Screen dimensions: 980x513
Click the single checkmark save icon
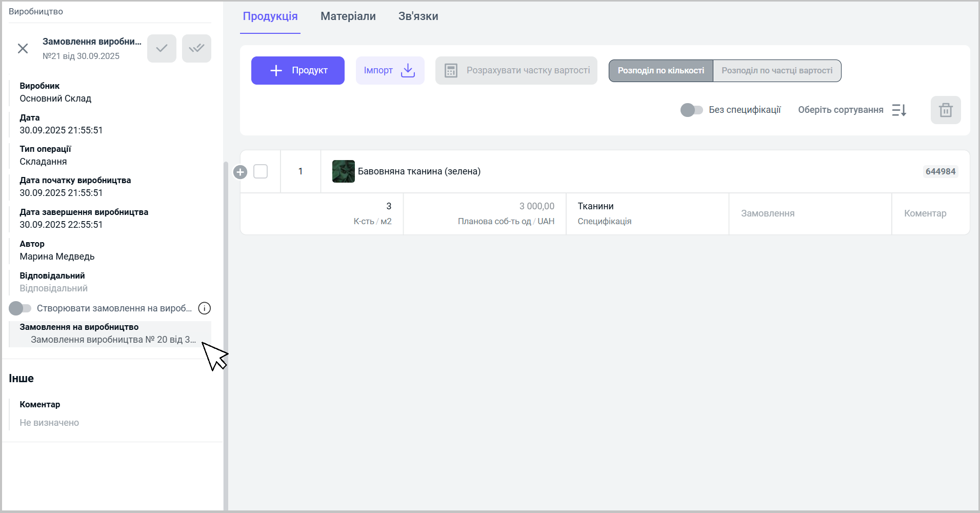(162, 49)
